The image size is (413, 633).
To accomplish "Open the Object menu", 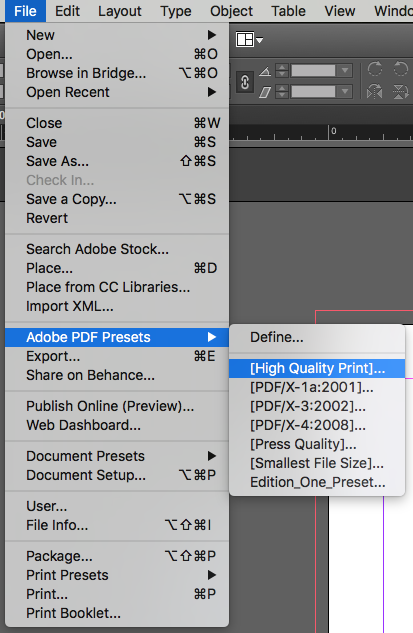I will pos(231,11).
